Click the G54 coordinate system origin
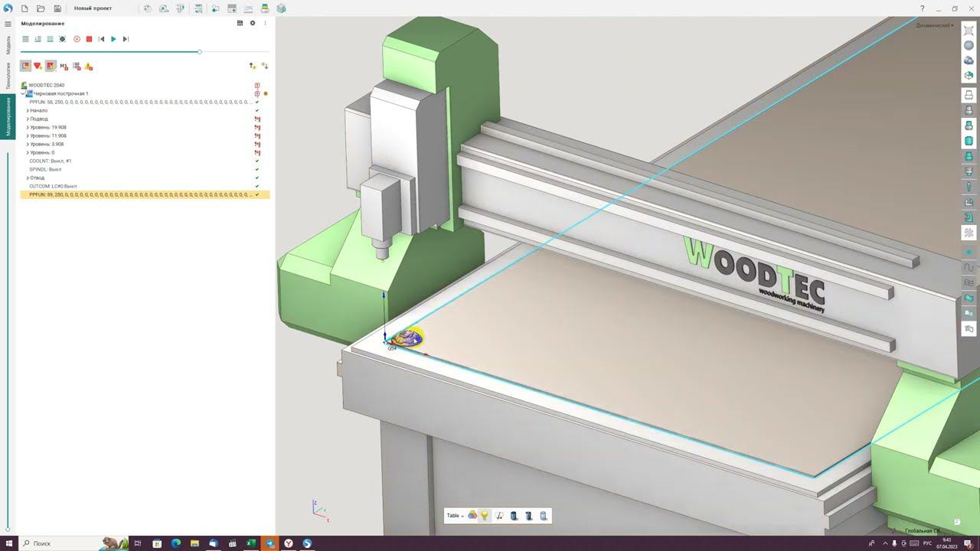The height and width of the screenshot is (551, 980). (385, 341)
